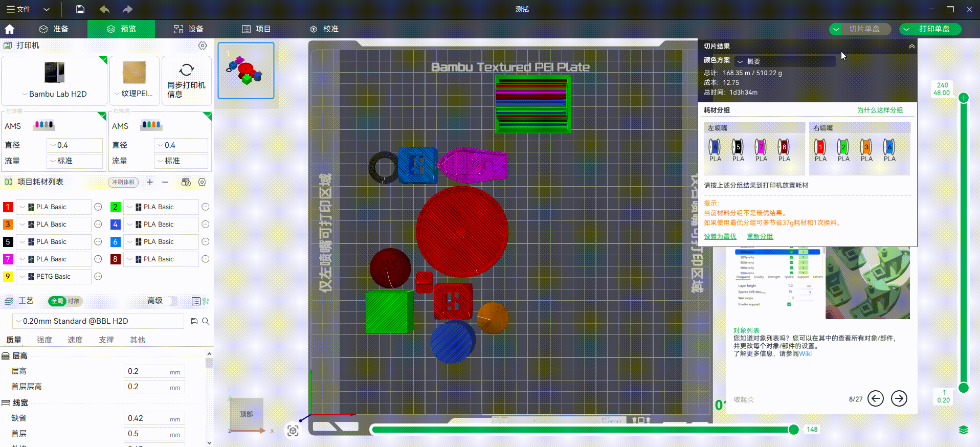This screenshot has width=980, height=447.
Task: Collapse the 切片结果 panel with the chevron
Action: point(911,46)
